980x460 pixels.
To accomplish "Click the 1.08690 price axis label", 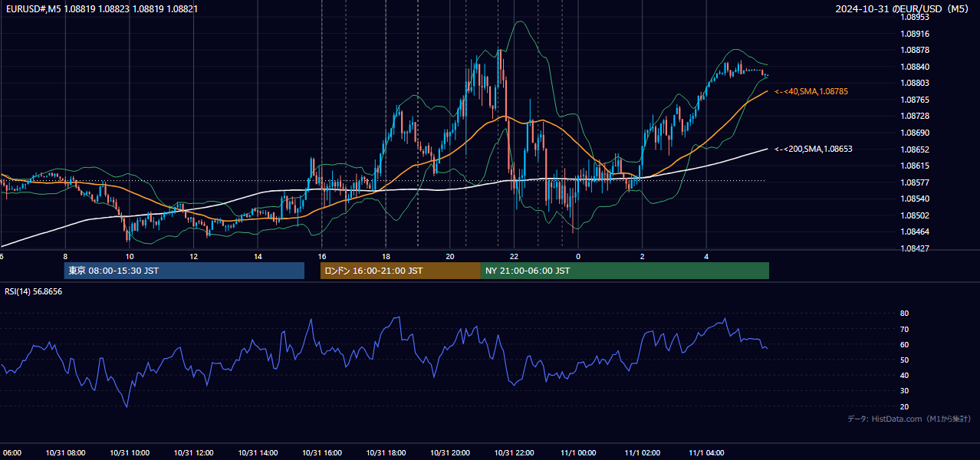I will [x=916, y=133].
